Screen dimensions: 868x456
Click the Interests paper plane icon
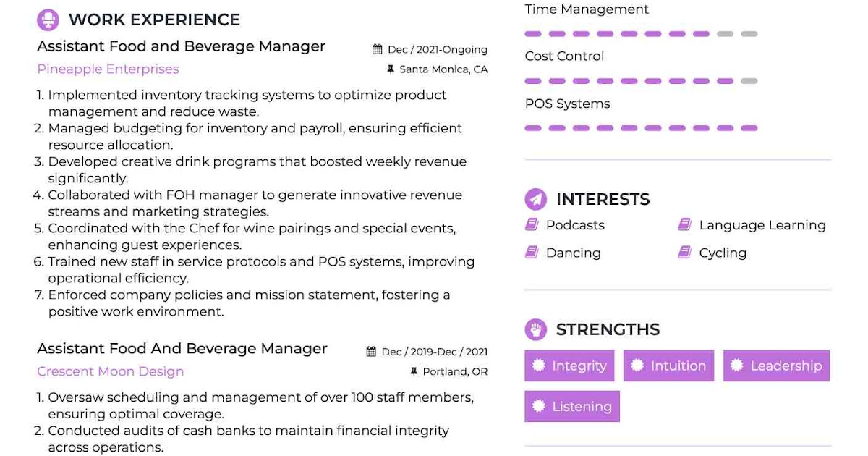click(535, 199)
